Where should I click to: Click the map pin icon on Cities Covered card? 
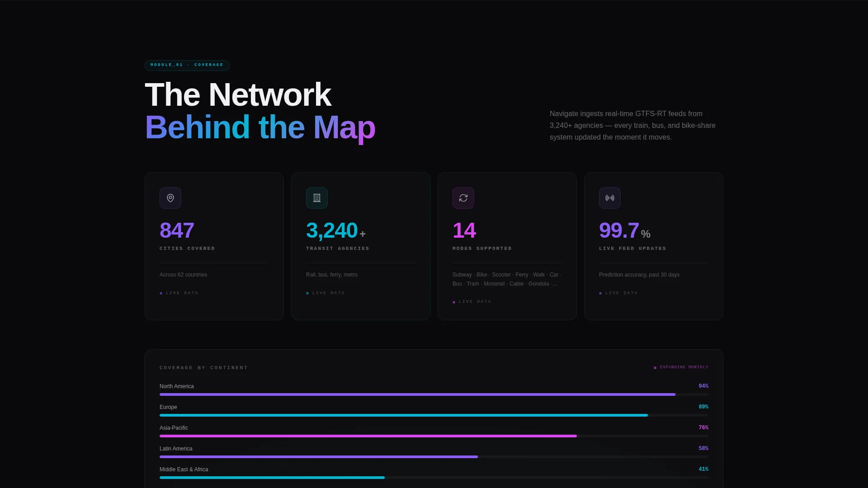[x=170, y=198]
